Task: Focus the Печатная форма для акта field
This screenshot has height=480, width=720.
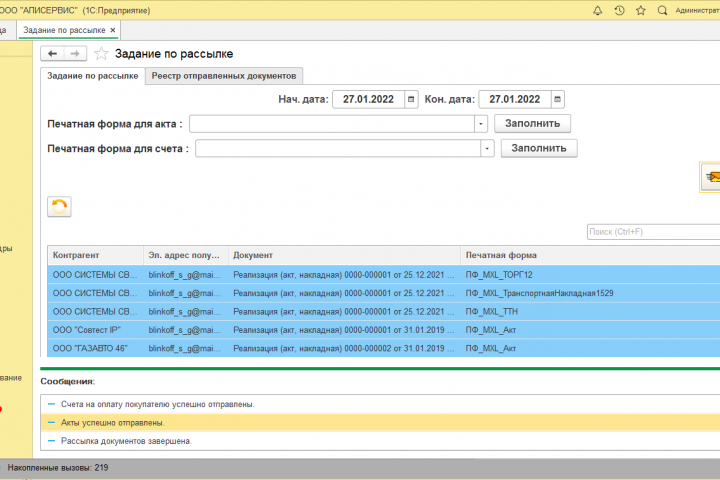Action: 332,124
